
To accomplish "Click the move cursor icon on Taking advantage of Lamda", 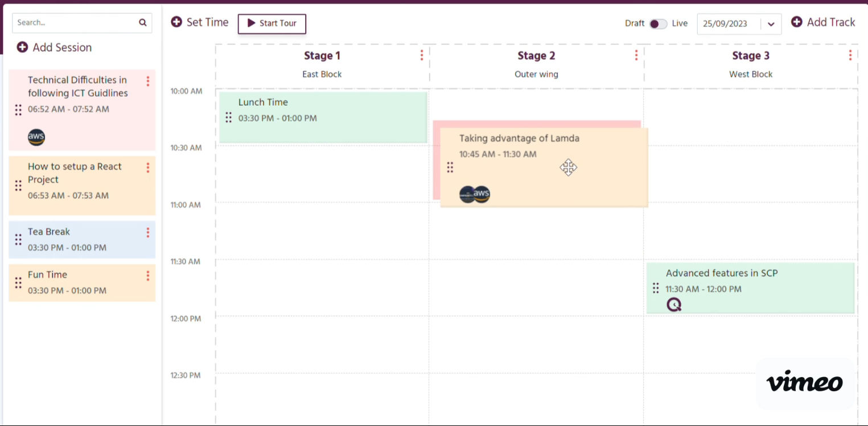I will coord(568,167).
